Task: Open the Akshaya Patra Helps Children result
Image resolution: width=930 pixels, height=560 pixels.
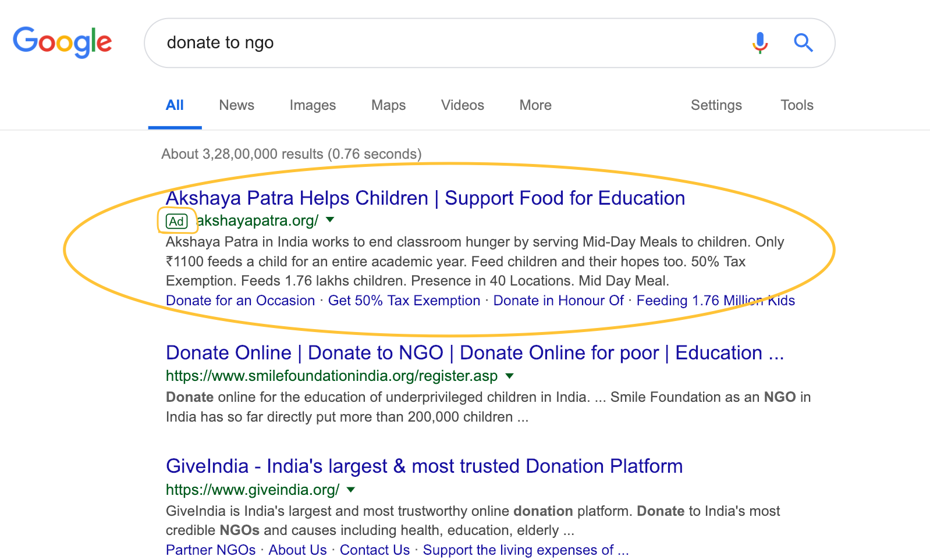Action: 425,198
